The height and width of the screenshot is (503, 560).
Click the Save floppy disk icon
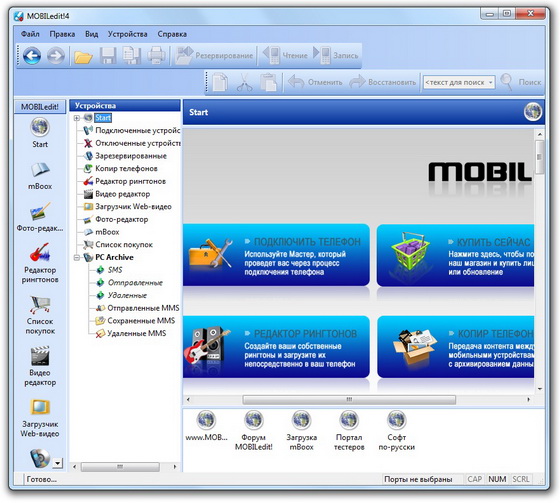pyautogui.click(x=107, y=55)
